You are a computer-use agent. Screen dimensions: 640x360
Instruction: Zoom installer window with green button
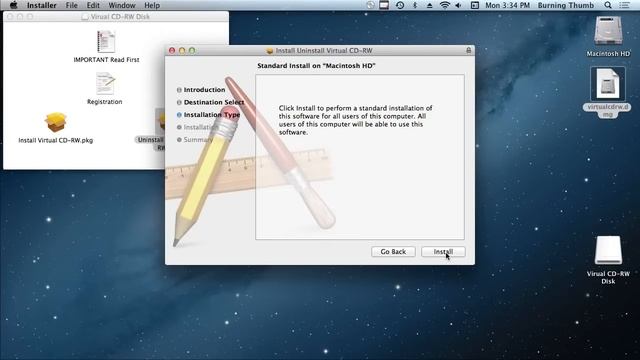tap(192, 50)
